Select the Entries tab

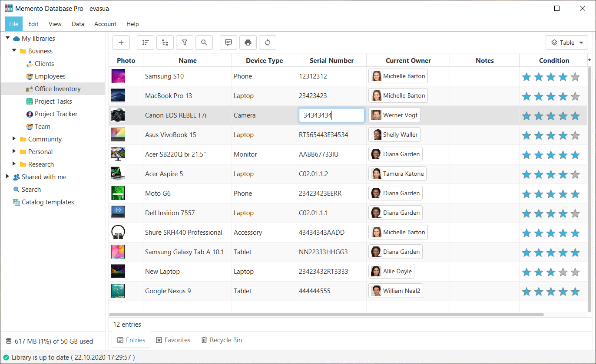[131, 340]
